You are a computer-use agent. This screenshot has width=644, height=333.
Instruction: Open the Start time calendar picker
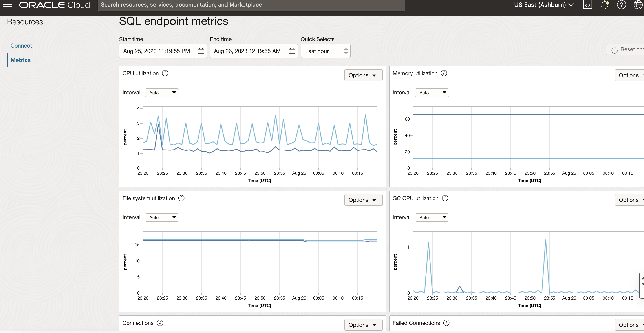(x=201, y=51)
